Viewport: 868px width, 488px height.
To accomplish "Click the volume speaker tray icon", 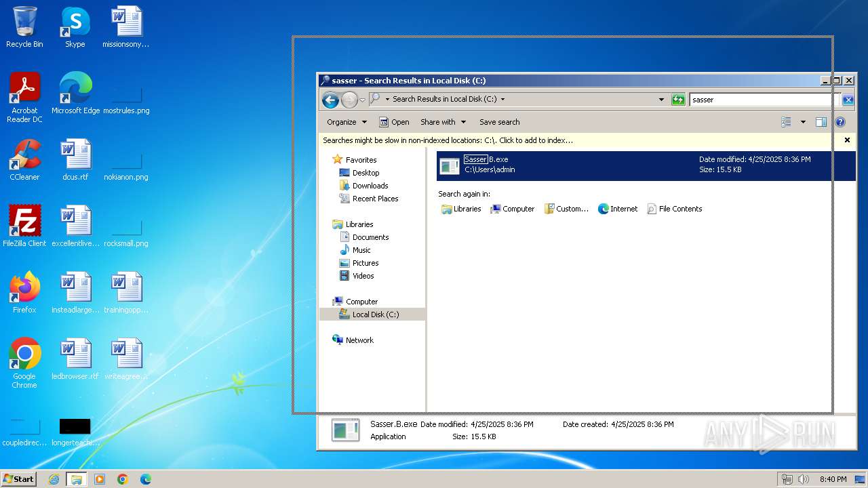I will [804, 479].
